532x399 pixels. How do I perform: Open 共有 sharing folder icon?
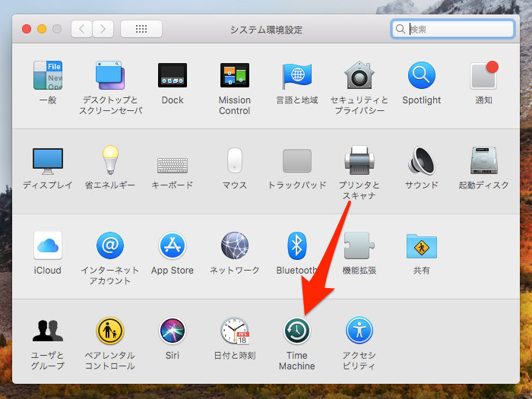pos(421,246)
